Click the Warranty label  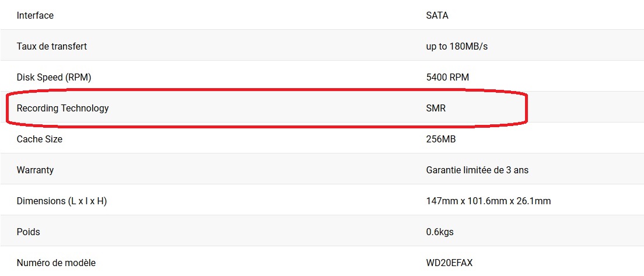[35, 170]
